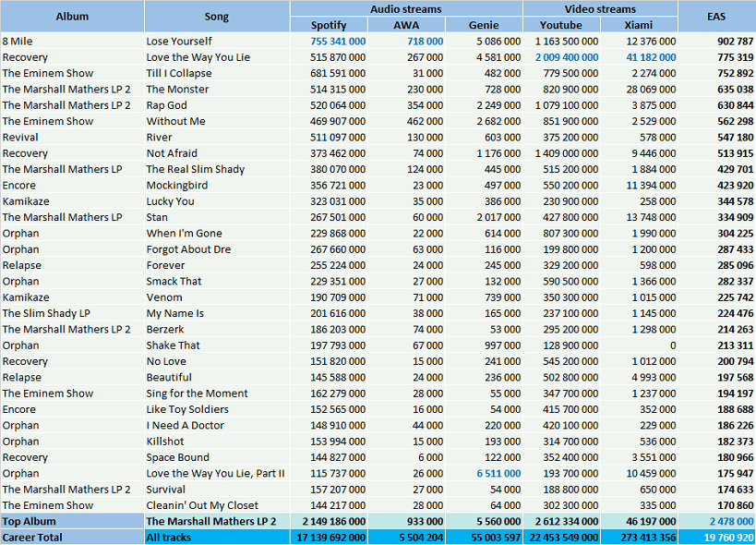Click AWA value 718 000
The width and height of the screenshot is (756, 545).
pyautogui.click(x=406, y=41)
